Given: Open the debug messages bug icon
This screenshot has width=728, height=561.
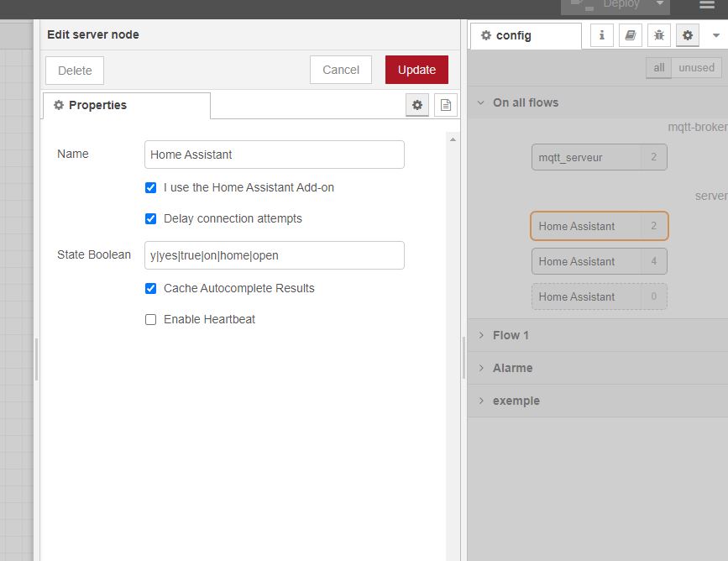Looking at the screenshot, I should tap(659, 35).
